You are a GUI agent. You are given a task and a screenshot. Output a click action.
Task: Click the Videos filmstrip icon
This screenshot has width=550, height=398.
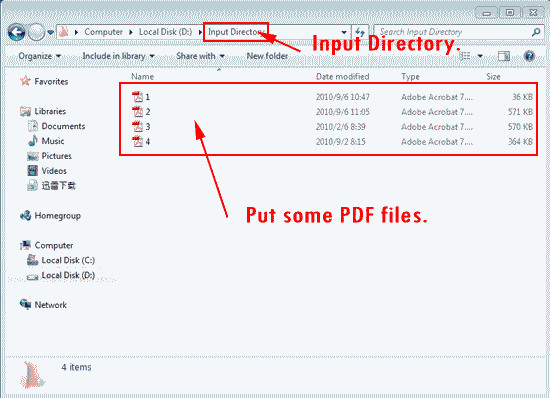(x=33, y=171)
